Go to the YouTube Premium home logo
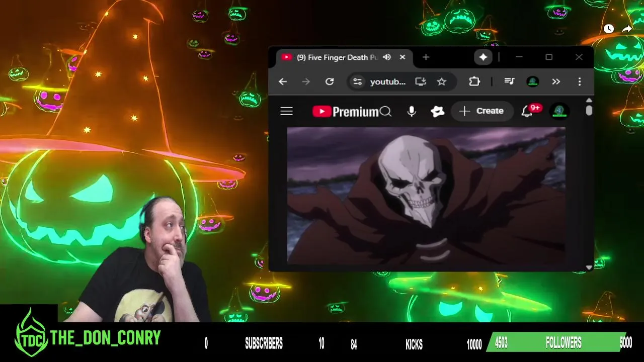Viewport: 644px width, 362px height. click(345, 111)
